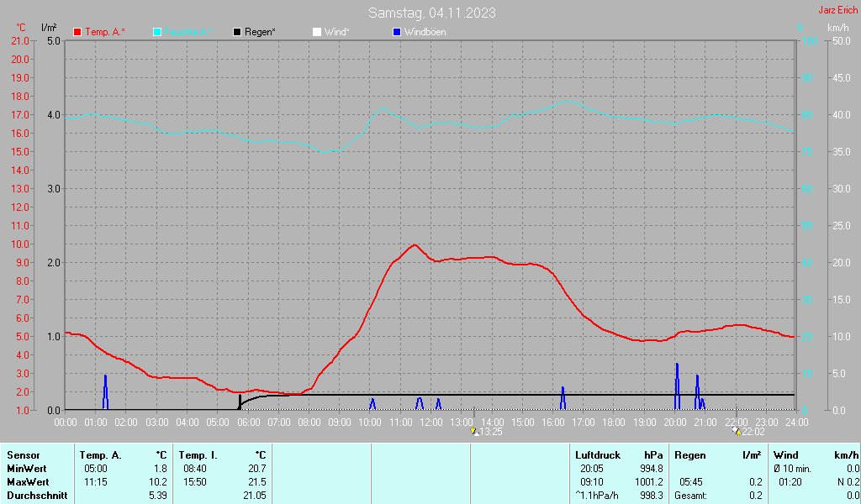Click the black Regen legend square

pos(237,32)
